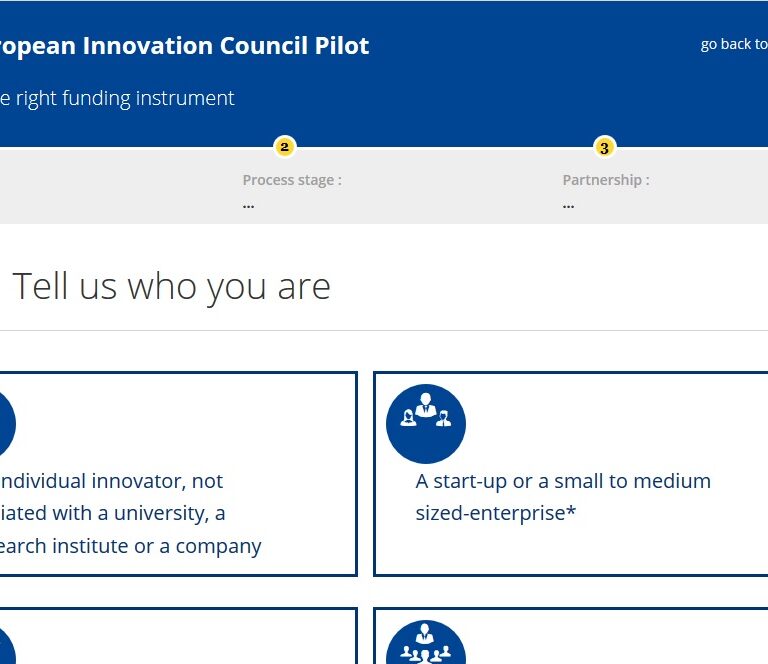768x664 pixels.
Task: Click the start-up team icon
Action: pyautogui.click(x=426, y=423)
